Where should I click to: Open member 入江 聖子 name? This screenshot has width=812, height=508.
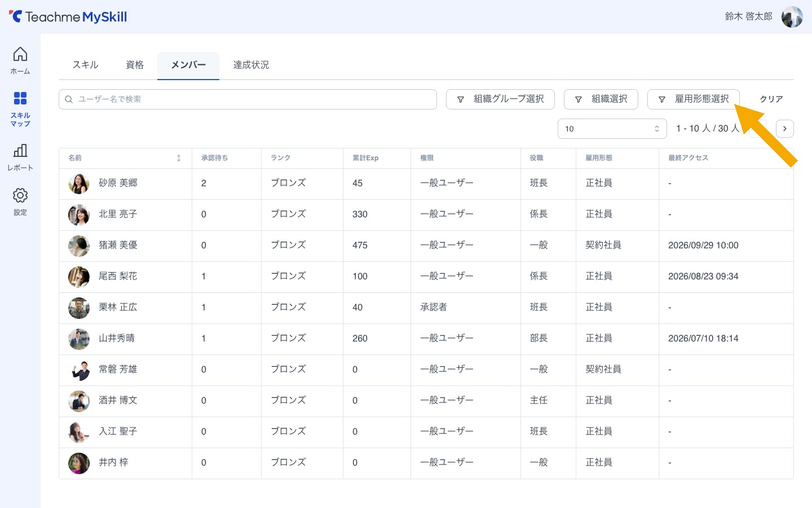[x=118, y=431]
